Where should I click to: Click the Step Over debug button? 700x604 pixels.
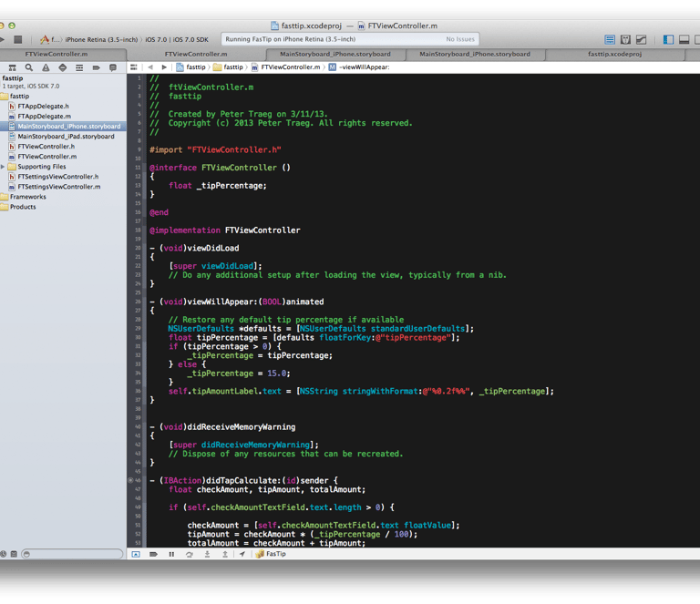point(189,554)
